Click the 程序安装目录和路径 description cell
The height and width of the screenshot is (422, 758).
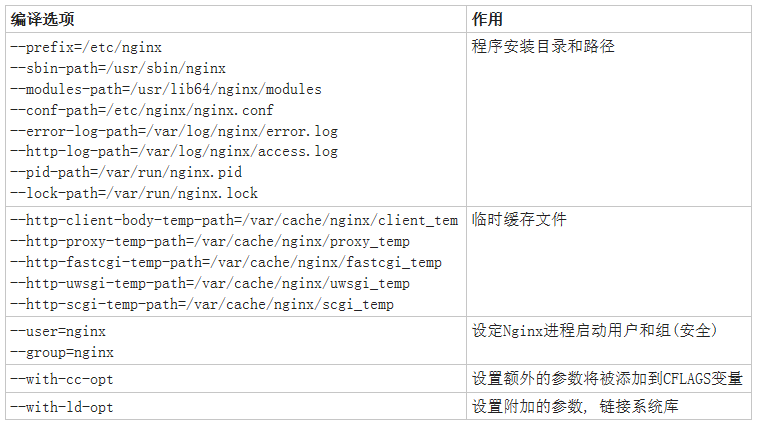click(609, 119)
